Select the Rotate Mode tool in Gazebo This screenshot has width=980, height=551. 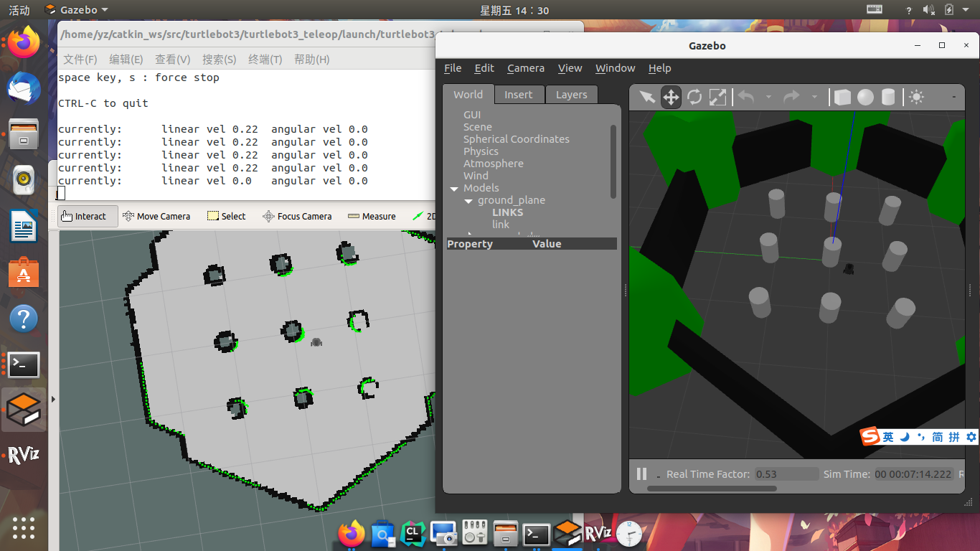694,98
